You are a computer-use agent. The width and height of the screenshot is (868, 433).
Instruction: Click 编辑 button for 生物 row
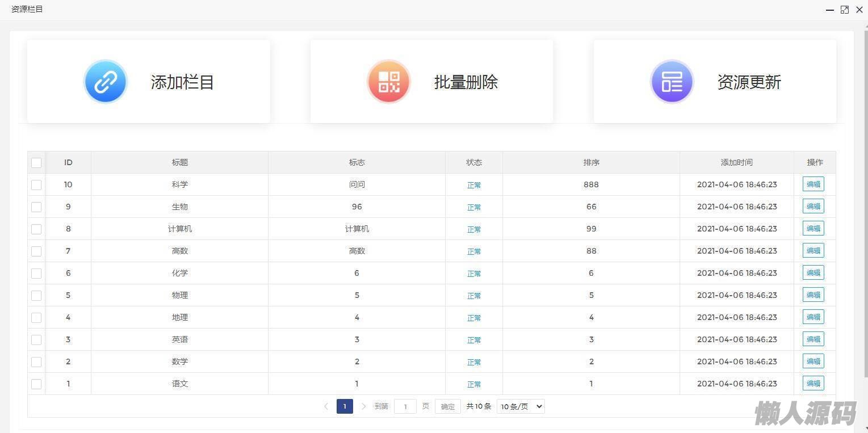813,207
